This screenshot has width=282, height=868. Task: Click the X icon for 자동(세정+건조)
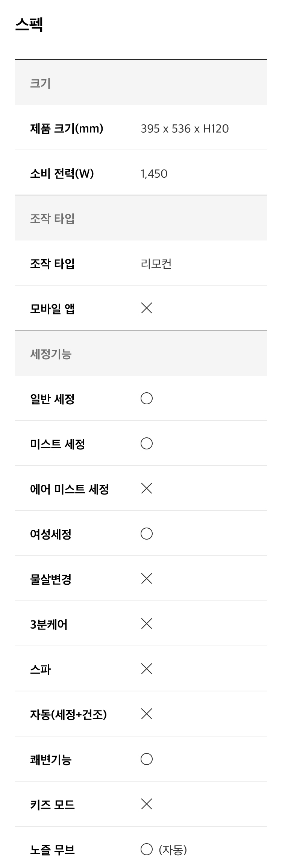click(146, 714)
